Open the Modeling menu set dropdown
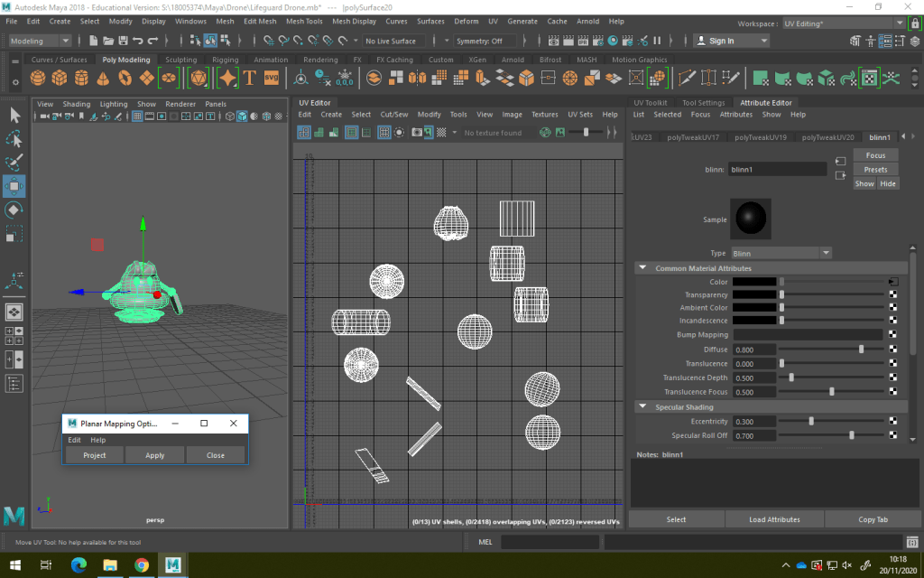The image size is (924, 578). click(41, 41)
